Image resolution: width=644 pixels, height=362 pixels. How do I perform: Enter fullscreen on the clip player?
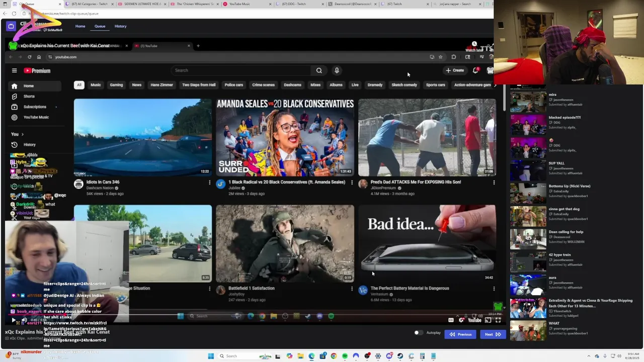point(498,320)
